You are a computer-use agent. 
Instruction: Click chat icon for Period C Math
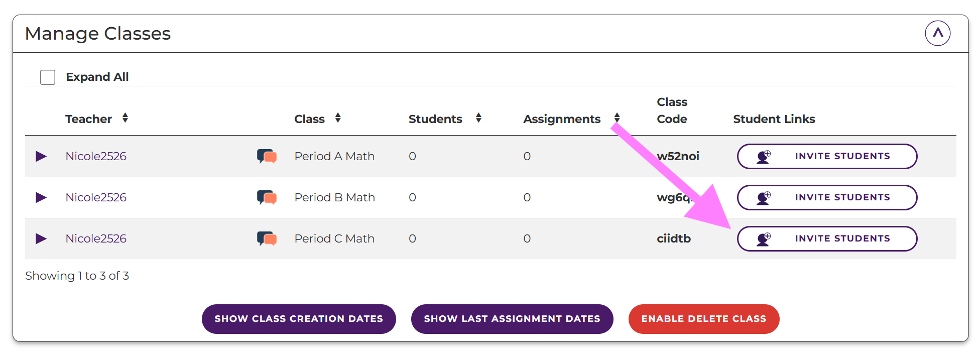coord(267,238)
